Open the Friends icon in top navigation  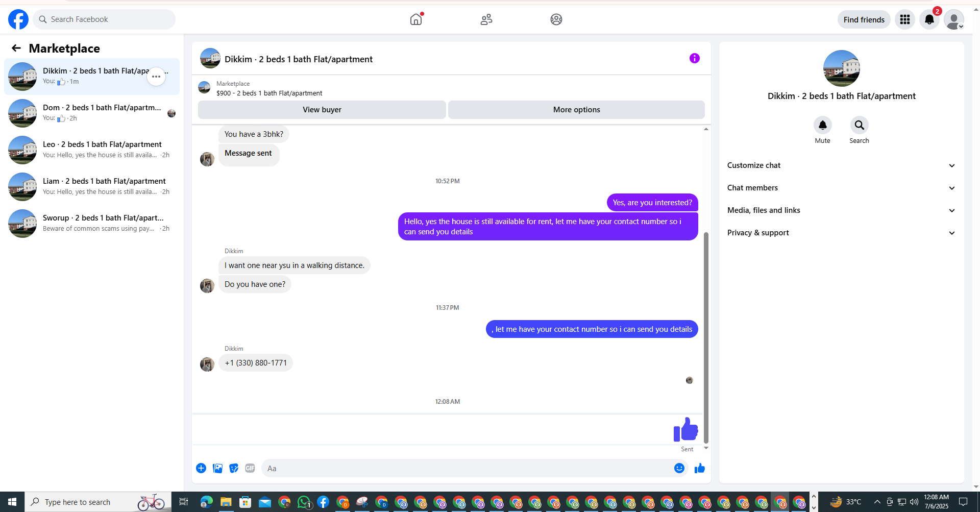486,19
